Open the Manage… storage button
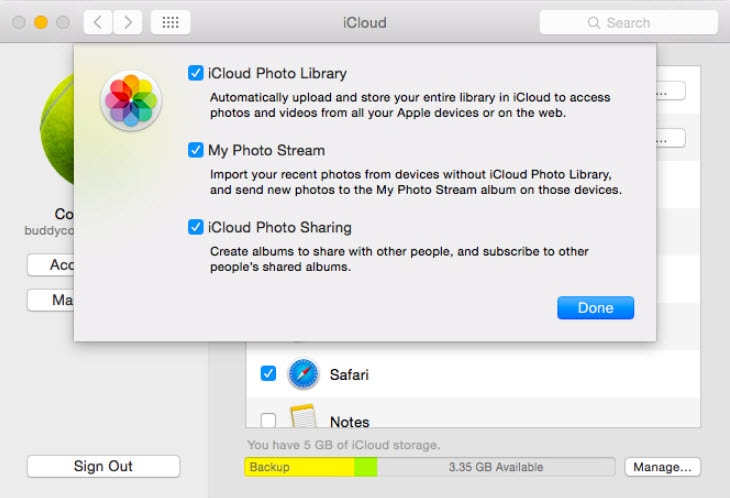The image size is (730, 498). click(662, 467)
